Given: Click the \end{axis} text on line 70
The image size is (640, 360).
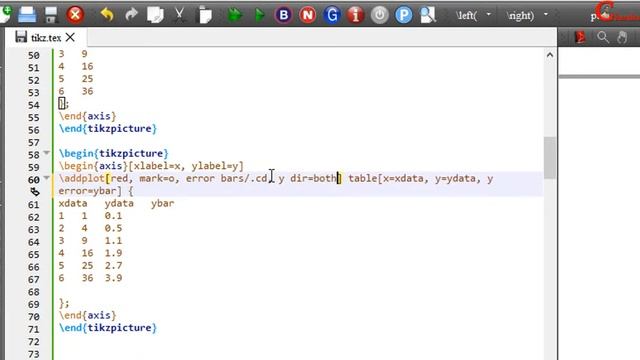Looking at the screenshot, I should [x=87, y=315].
